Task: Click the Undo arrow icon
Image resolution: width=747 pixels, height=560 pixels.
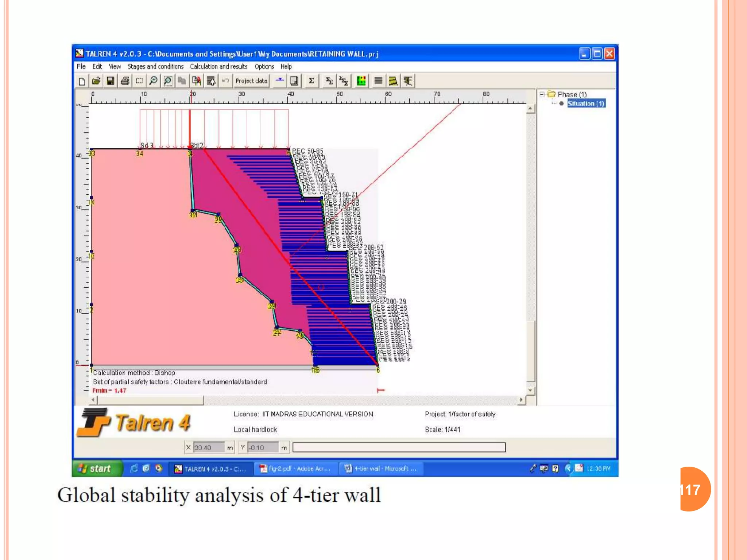Action: click(x=225, y=81)
